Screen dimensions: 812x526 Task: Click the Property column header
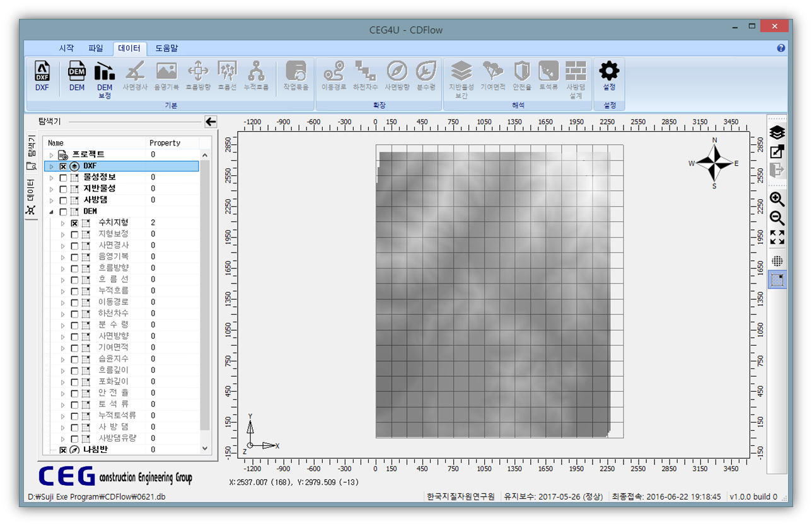click(x=173, y=143)
